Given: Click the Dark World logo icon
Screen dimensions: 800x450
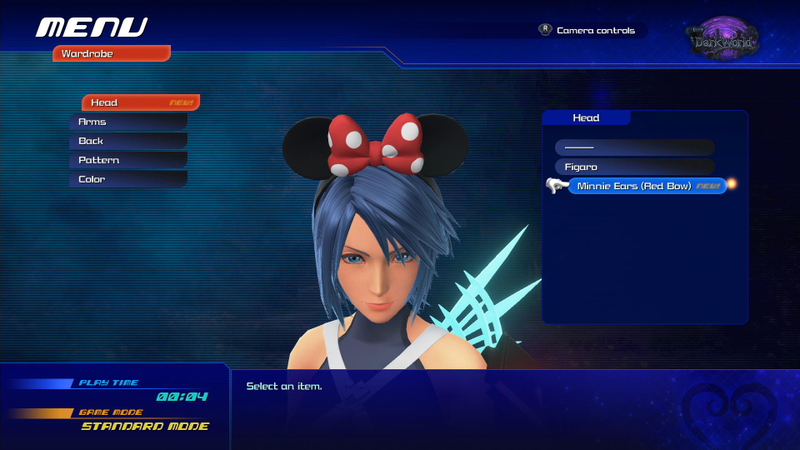Looking at the screenshot, I should click(x=722, y=39).
